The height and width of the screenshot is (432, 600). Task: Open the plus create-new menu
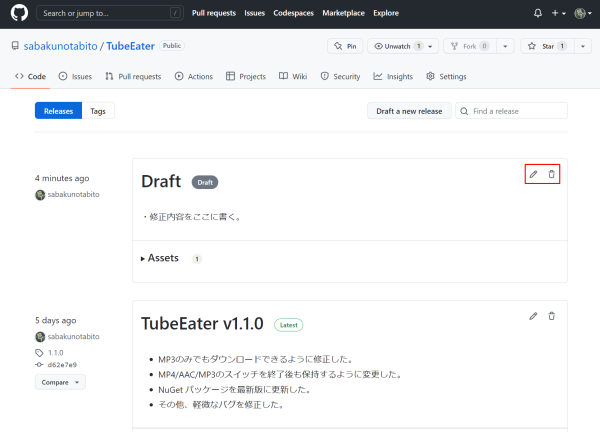coord(558,13)
